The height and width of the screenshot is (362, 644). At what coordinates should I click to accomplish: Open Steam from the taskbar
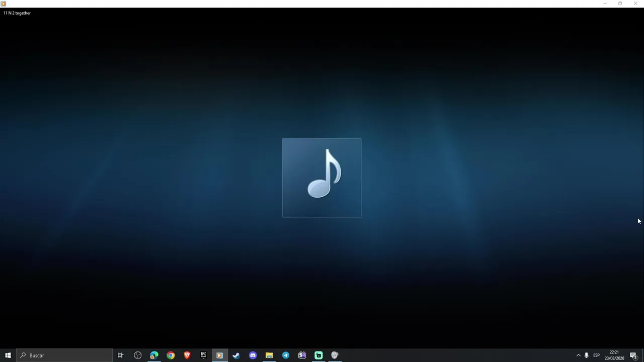coord(236,355)
